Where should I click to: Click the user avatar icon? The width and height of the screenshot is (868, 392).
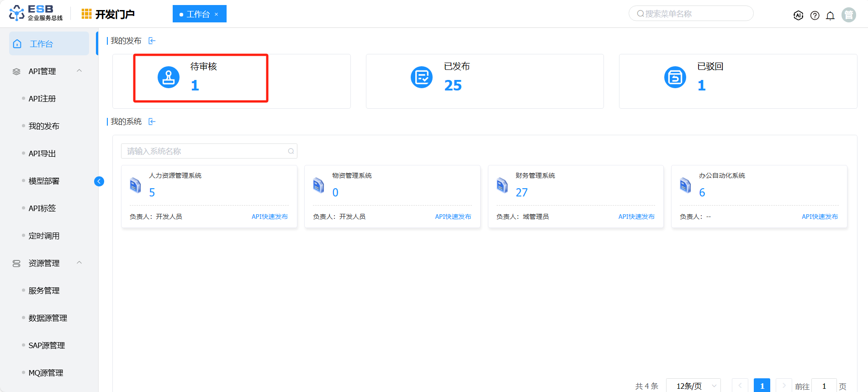coord(848,15)
